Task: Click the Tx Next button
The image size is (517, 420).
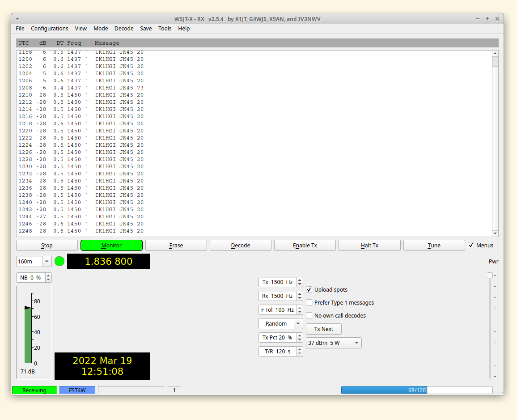Action: [324, 329]
